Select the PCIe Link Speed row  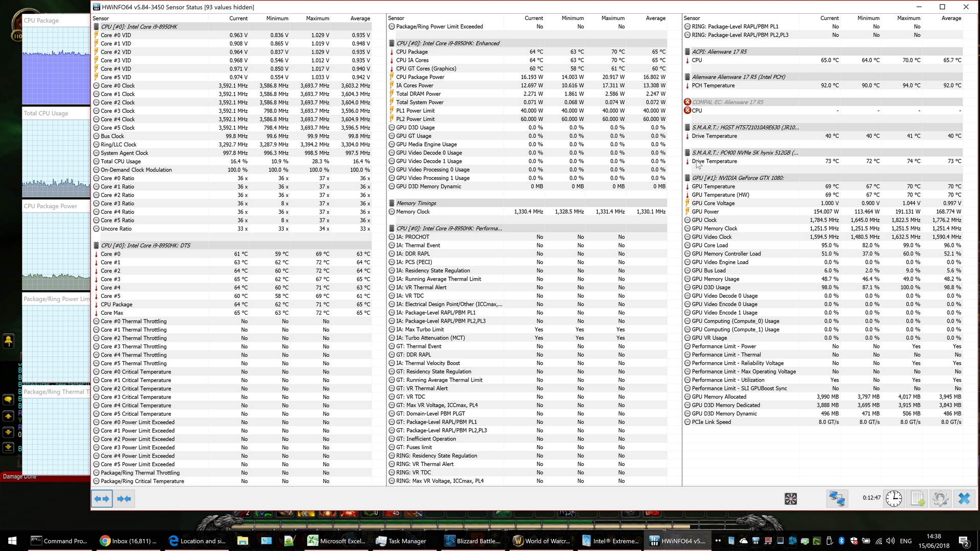823,422
